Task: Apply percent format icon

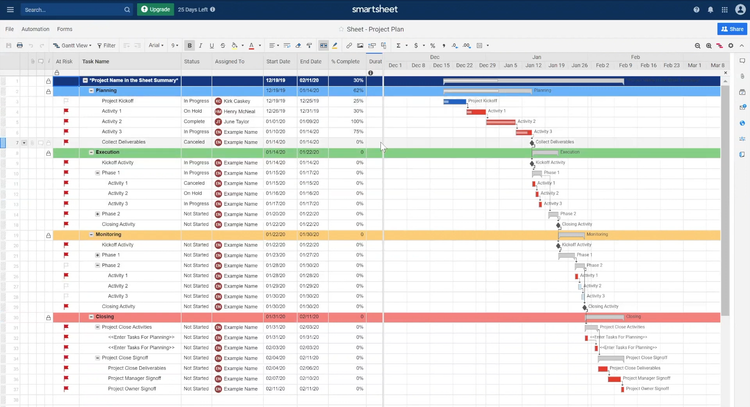Action: (x=432, y=45)
